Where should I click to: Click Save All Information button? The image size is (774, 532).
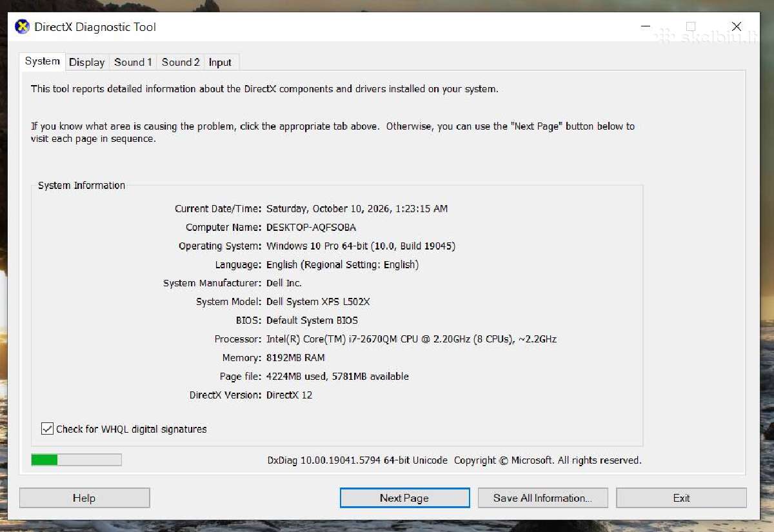coord(543,498)
